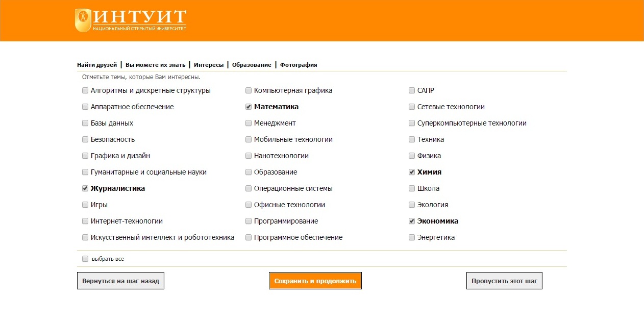Screen dimensions: 644x321
Task: Enable the Энергетика checkbox
Action: point(412,238)
